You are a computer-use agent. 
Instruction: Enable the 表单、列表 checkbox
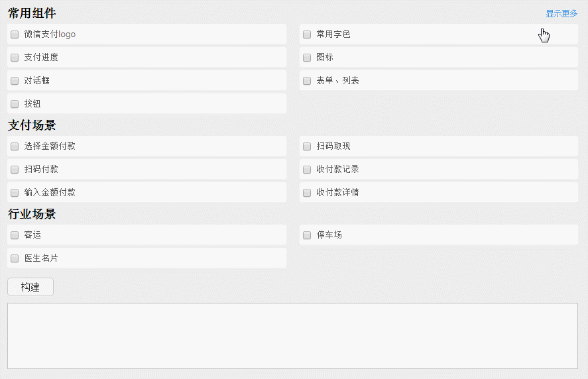(307, 81)
